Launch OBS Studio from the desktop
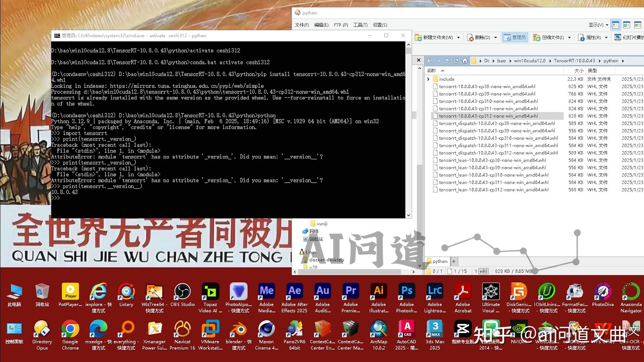This screenshot has height=362, width=644. coord(182,292)
